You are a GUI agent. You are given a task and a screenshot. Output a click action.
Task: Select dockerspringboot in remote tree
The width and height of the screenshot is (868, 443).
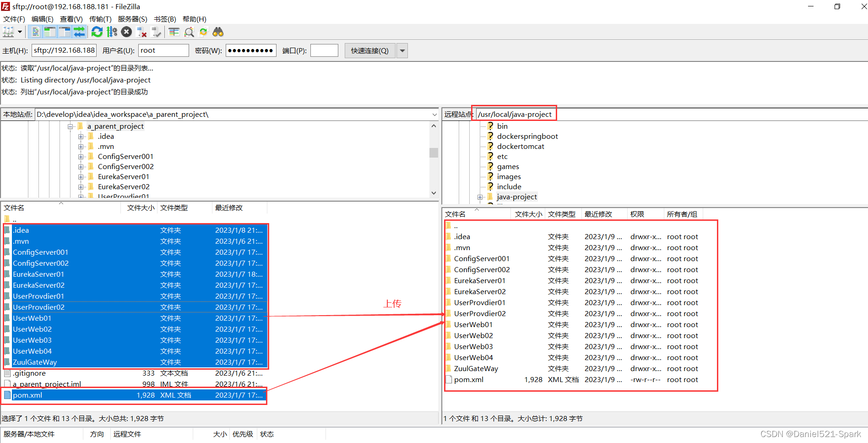click(x=527, y=137)
